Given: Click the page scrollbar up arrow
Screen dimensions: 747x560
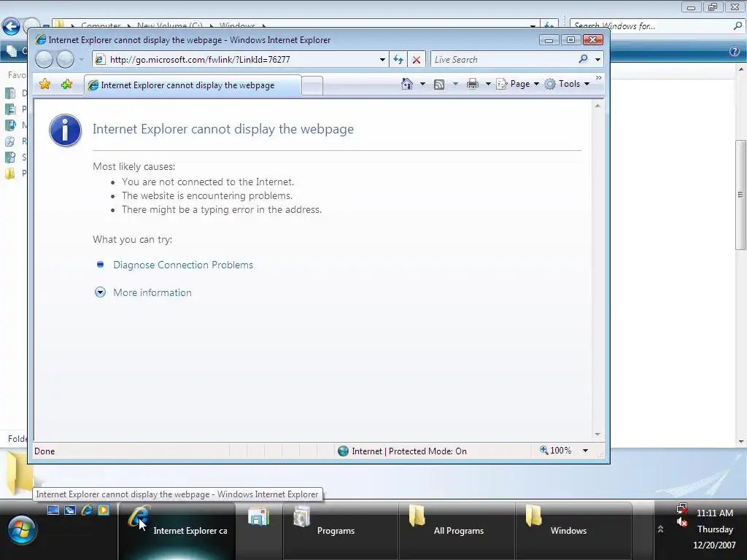Looking at the screenshot, I should 597,106.
